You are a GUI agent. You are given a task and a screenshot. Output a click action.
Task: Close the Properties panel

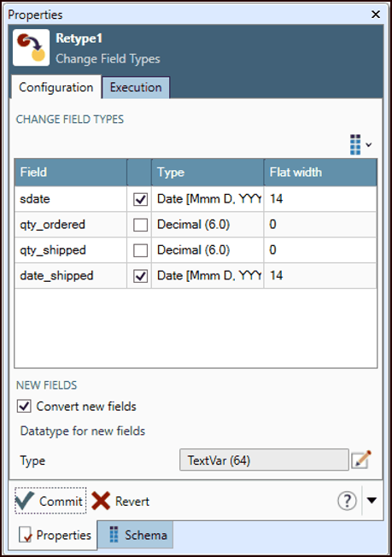376,15
